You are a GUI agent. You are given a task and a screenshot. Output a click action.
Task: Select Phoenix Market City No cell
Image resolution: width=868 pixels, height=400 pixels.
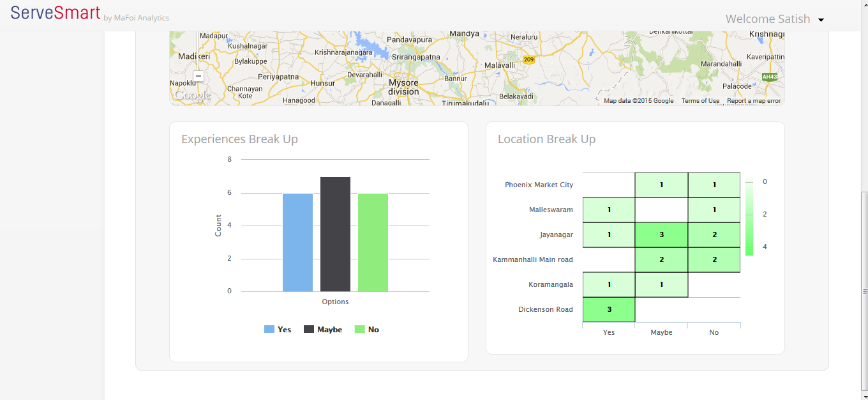[714, 185]
